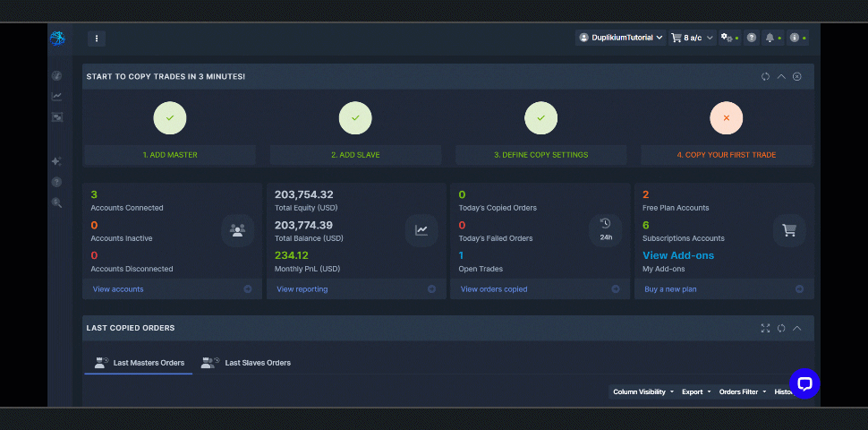
Task: Select the Last Masters Orders tab
Action: click(148, 363)
